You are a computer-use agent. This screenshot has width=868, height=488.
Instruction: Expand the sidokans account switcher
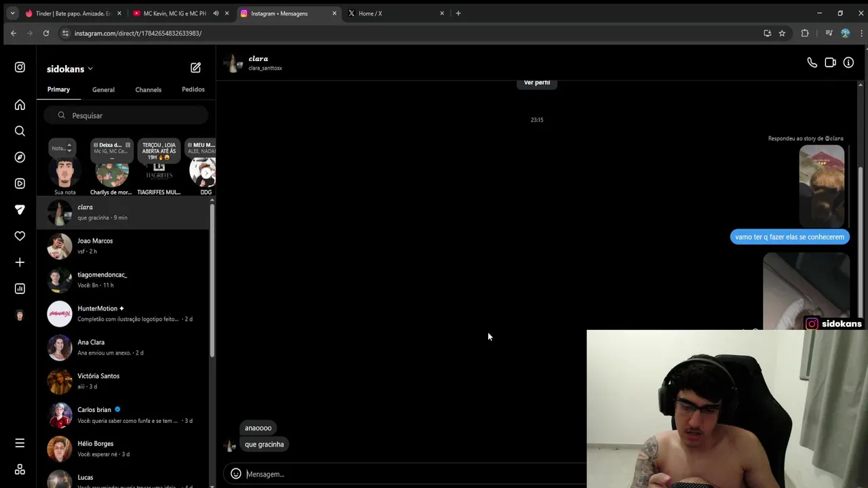pos(69,69)
